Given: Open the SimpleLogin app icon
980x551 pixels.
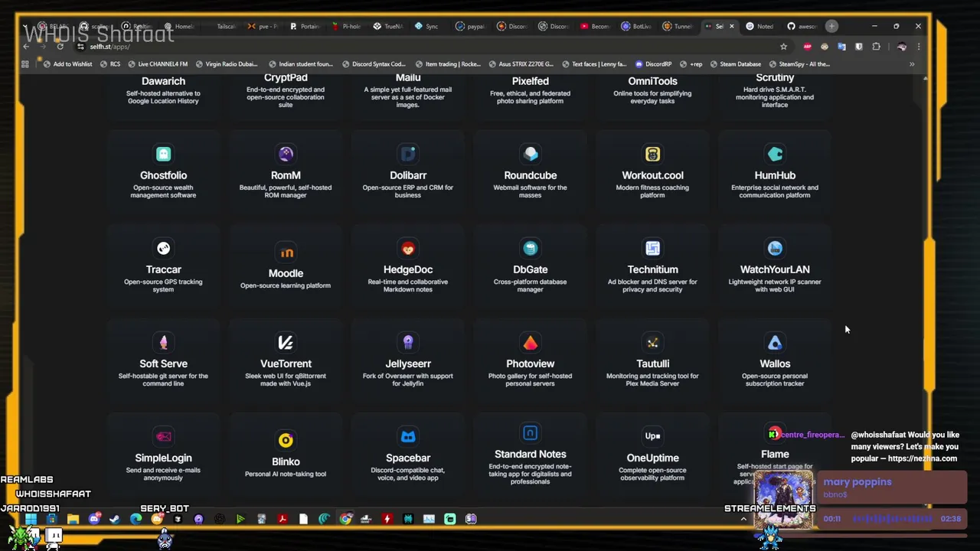Looking at the screenshot, I should click(163, 436).
